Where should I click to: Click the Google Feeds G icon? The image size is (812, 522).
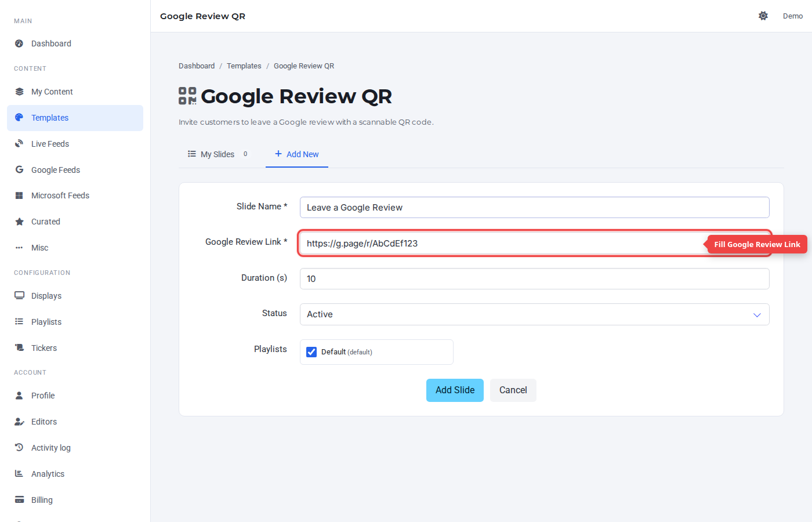coord(19,170)
